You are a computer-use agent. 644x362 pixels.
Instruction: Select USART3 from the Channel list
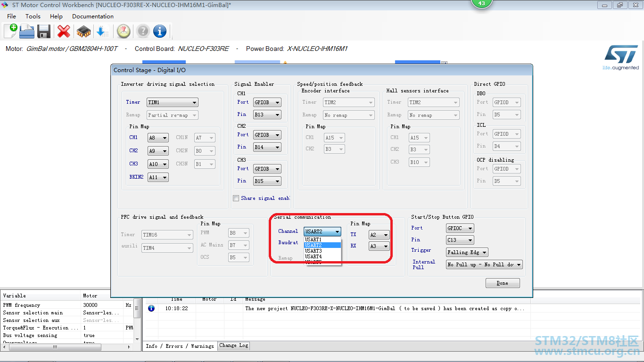click(x=322, y=251)
